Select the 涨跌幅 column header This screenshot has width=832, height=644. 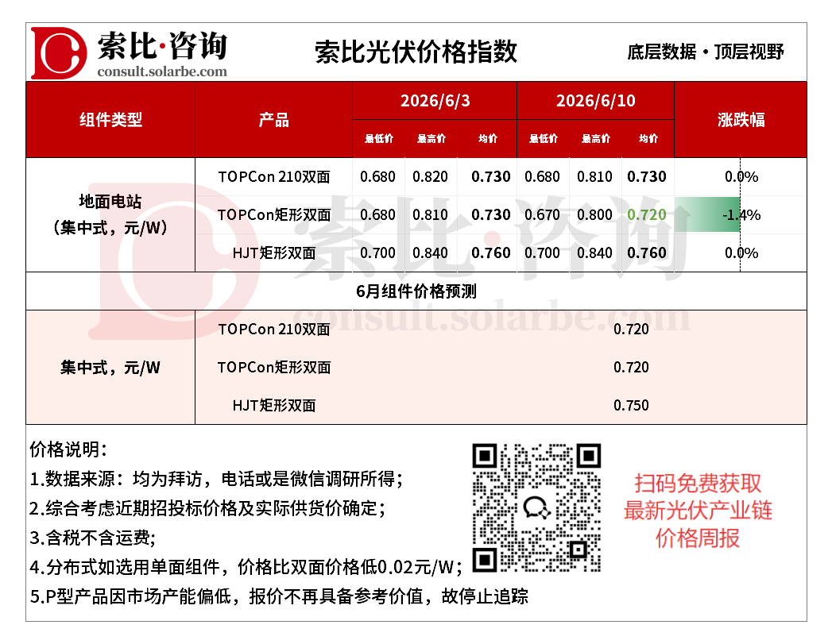[x=741, y=120]
